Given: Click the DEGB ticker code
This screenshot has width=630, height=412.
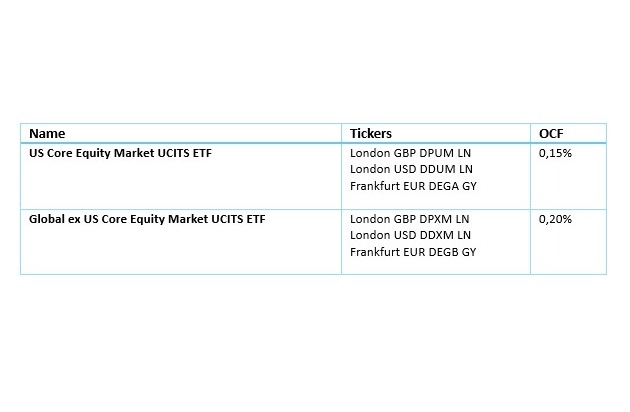Looking at the screenshot, I should point(442,250).
